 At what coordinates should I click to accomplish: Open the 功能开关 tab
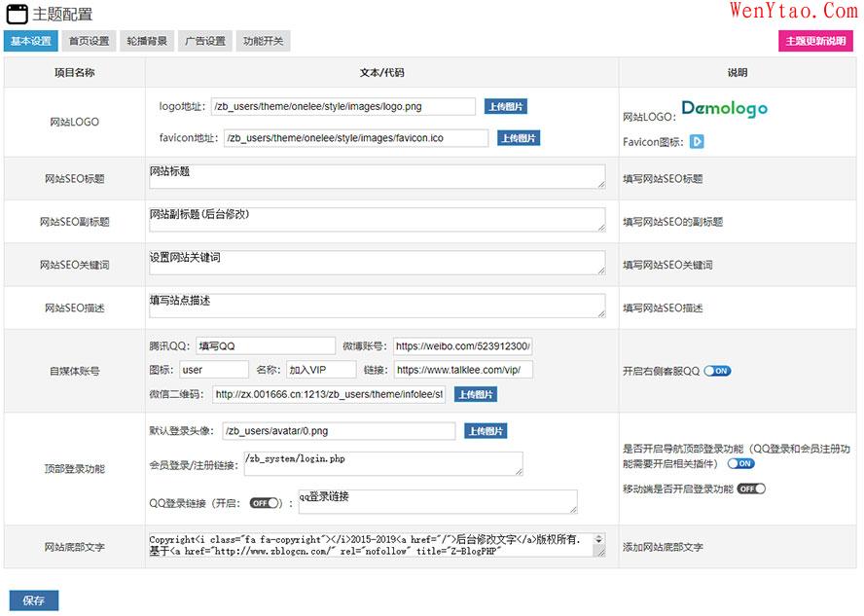pos(264,41)
